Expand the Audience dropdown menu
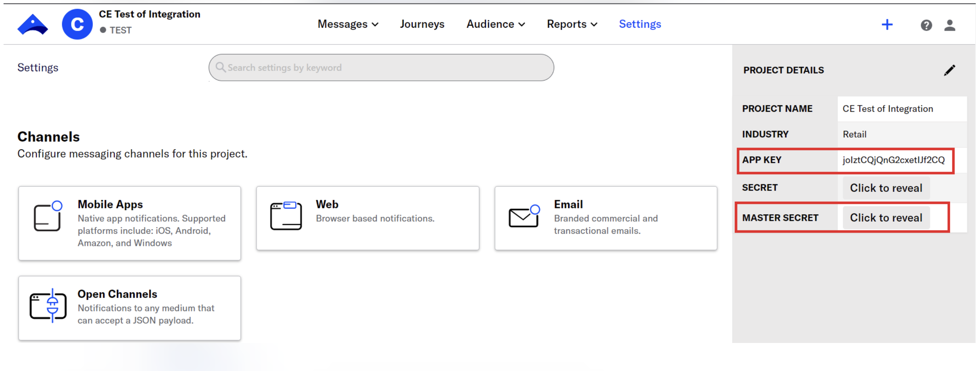This screenshot has width=980, height=371. [x=496, y=24]
